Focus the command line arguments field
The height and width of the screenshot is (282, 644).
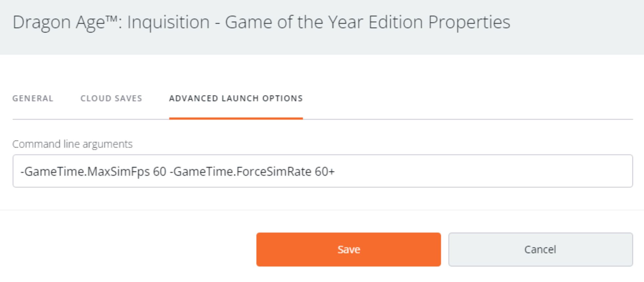460,171
